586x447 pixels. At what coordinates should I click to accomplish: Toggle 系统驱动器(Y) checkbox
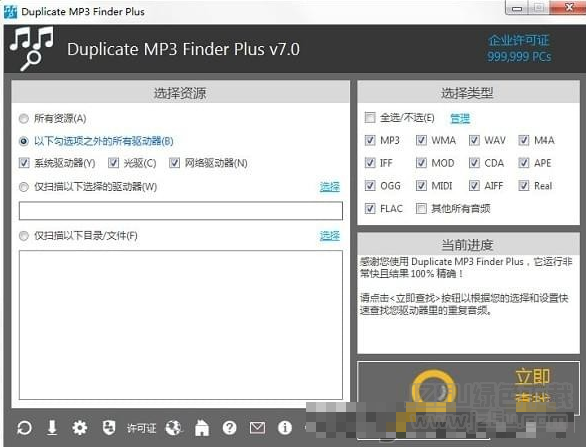[24, 163]
